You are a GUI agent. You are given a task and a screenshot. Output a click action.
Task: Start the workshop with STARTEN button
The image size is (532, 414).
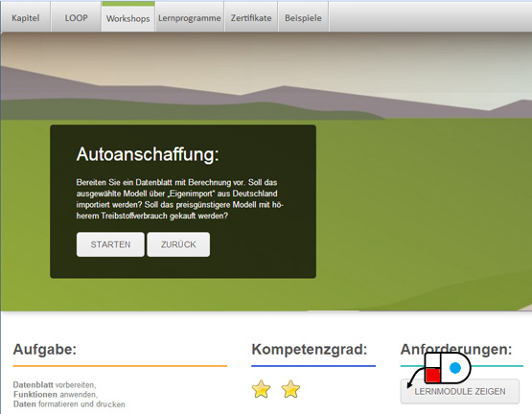[110, 244]
